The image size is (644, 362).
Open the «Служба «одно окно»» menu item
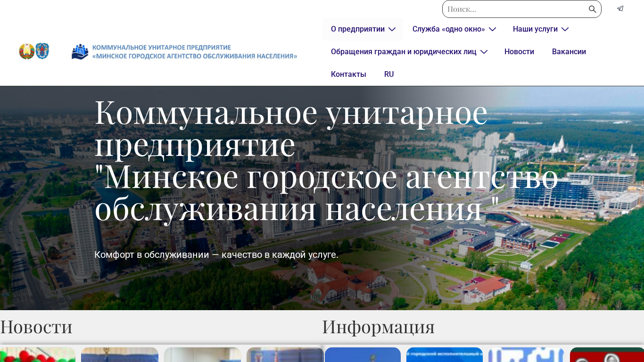[x=449, y=29]
